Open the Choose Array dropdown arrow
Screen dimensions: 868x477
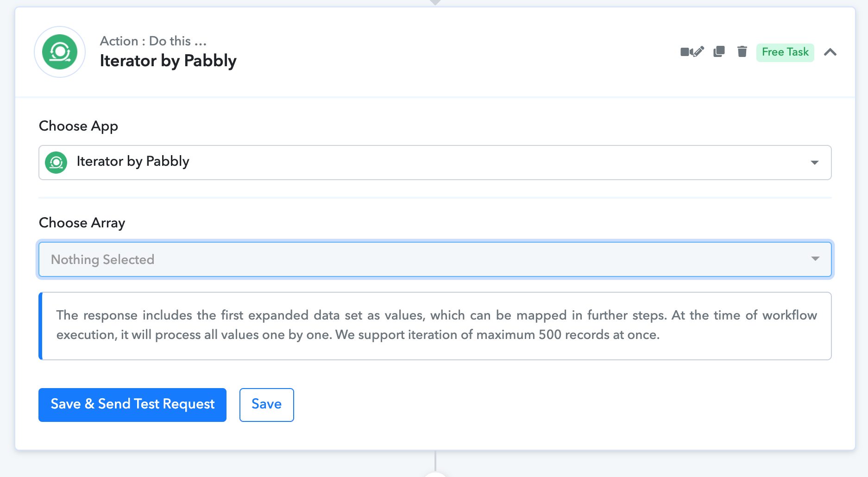pos(815,259)
